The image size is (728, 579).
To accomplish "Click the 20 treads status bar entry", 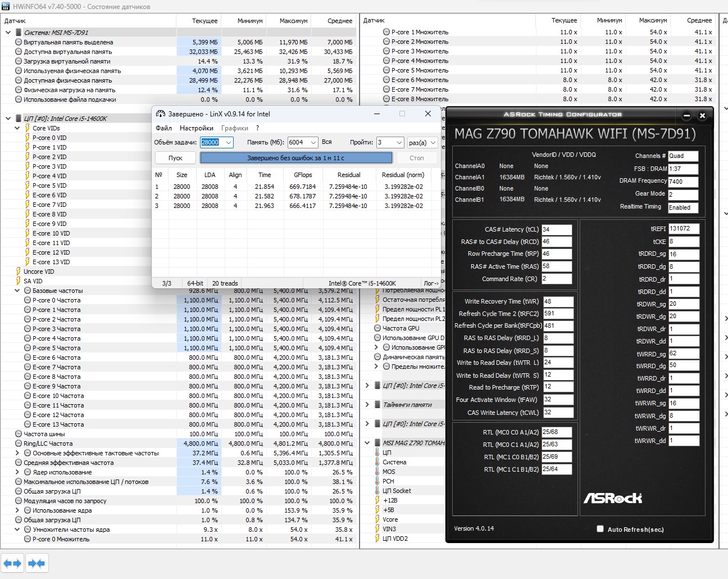I will pos(225,283).
